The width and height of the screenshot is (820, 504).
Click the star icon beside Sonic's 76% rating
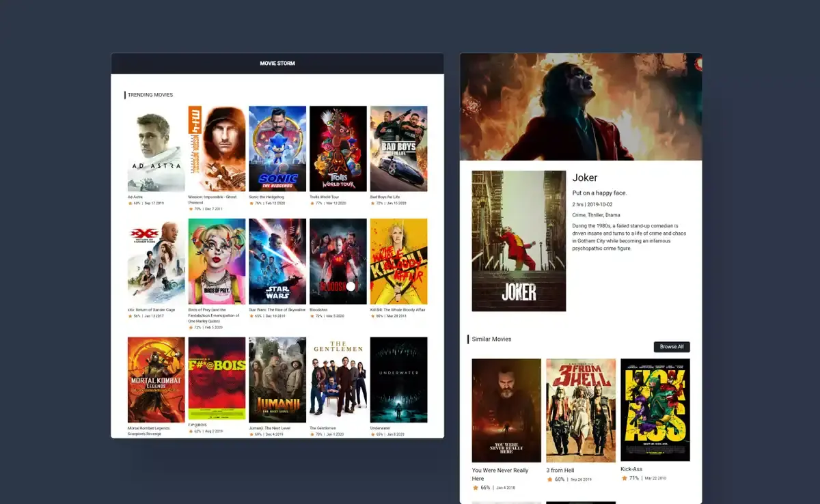pos(251,203)
